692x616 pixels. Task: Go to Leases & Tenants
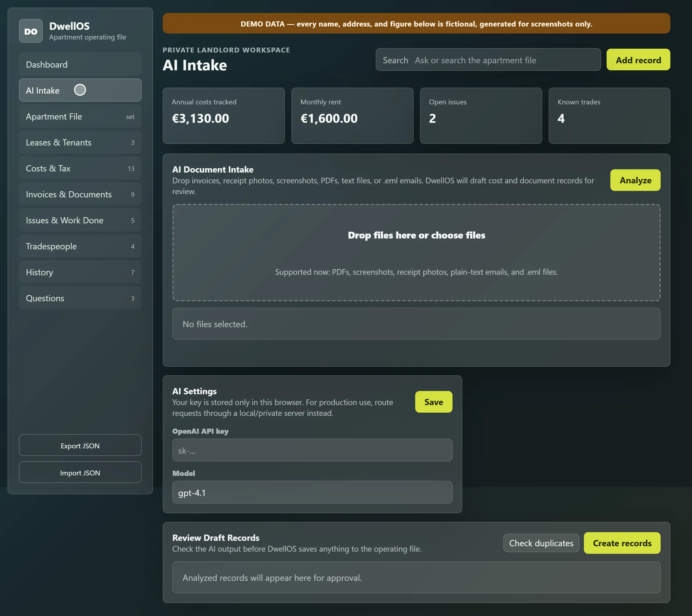(x=80, y=142)
